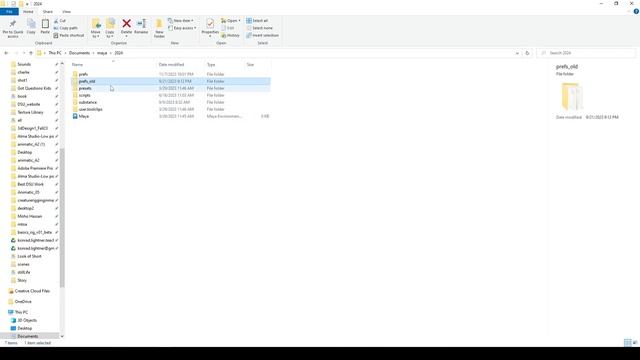Open the Move to dropdown button
Image resolution: width=640 pixels, height=360 pixels.
click(x=96, y=28)
